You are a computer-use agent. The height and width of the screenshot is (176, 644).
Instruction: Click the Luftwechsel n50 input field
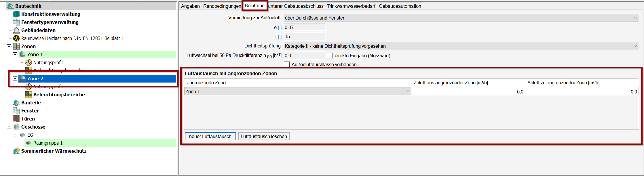tap(304, 56)
